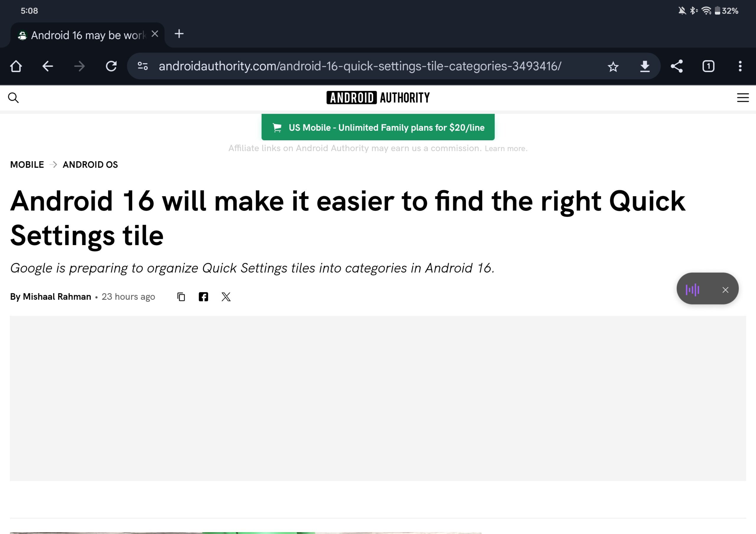Toggle Do Not Disturb notification bell
Image resolution: width=756 pixels, height=534 pixels.
[x=682, y=10]
